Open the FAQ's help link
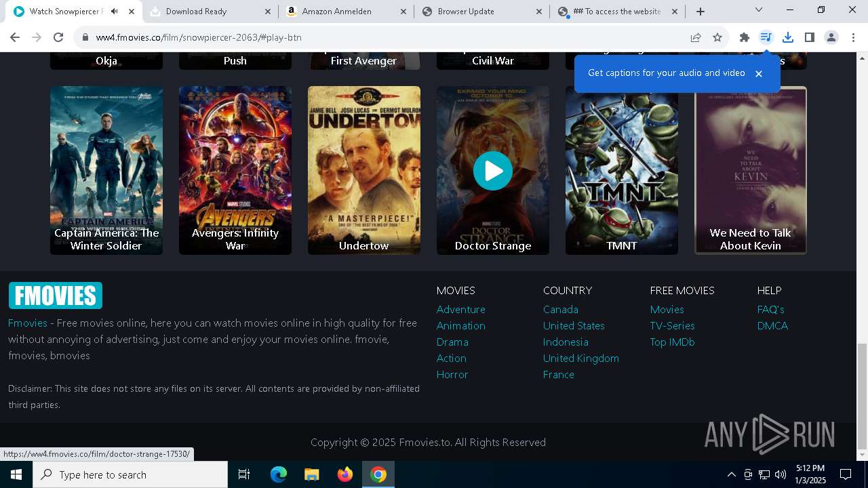868x488 pixels. 771,309
